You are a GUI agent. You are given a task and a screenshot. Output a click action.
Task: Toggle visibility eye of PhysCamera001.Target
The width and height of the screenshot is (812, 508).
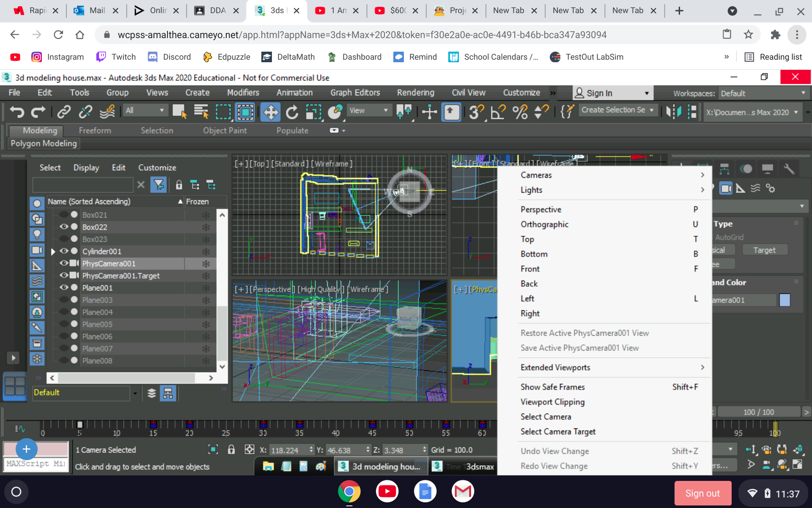coord(64,276)
